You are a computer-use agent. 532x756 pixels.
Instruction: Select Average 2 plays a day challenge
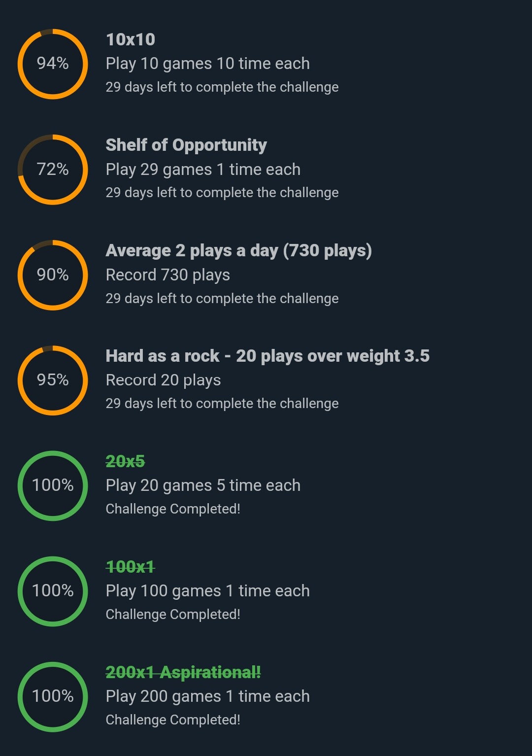(239, 250)
